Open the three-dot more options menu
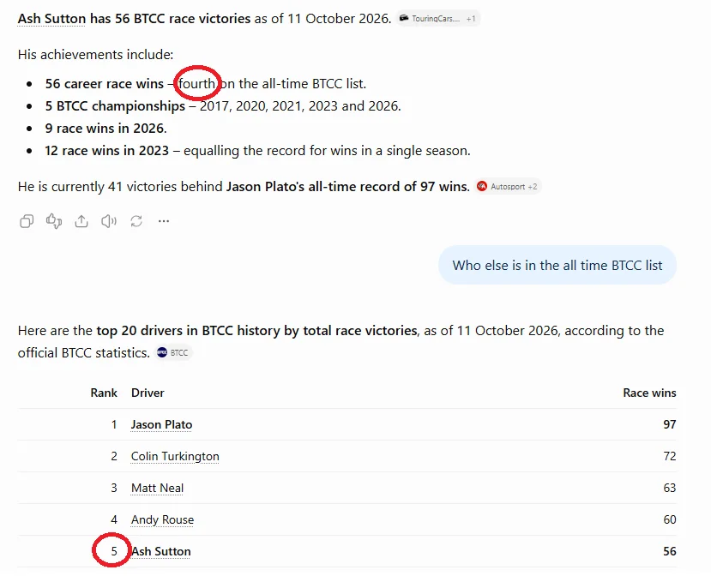 (x=164, y=221)
